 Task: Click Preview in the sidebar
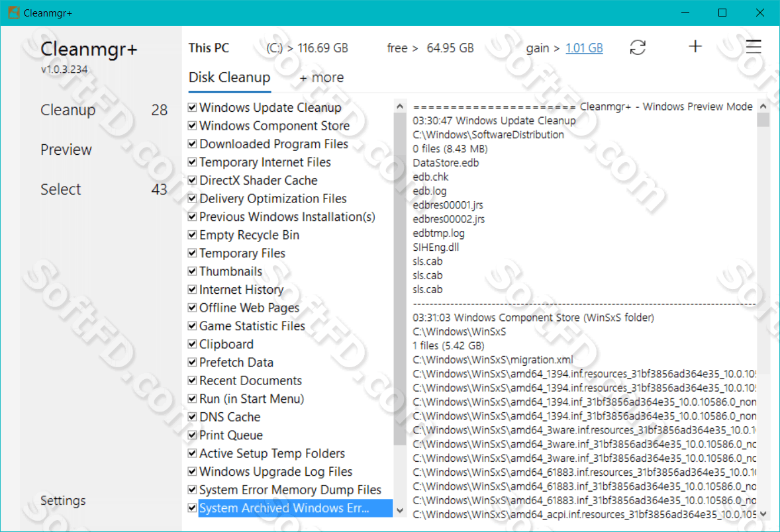click(66, 150)
